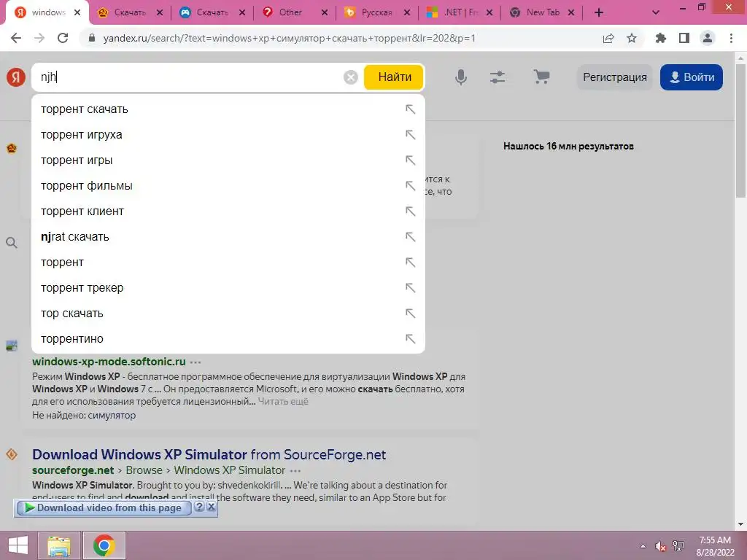Open 'Download Windows XP Simulator' result link

tap(209, 455)
